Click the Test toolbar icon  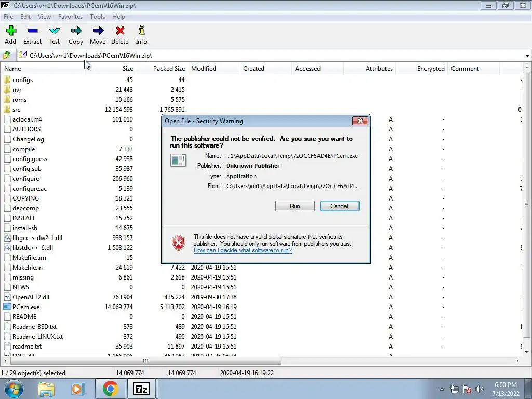pos(54,35)
